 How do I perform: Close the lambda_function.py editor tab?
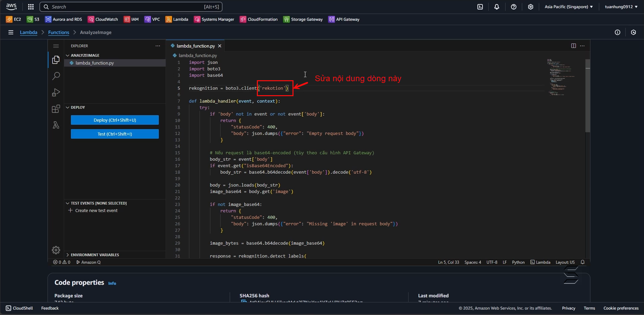pyautogui.click(x=220, y=46)
